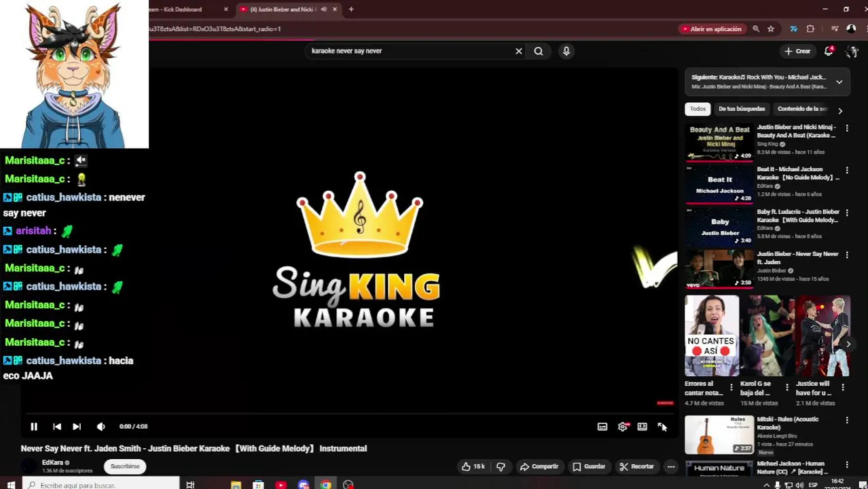Clear the YouTube search text
Image resolution: width=868 pixels, height=489 pixels.
[519, 51]
